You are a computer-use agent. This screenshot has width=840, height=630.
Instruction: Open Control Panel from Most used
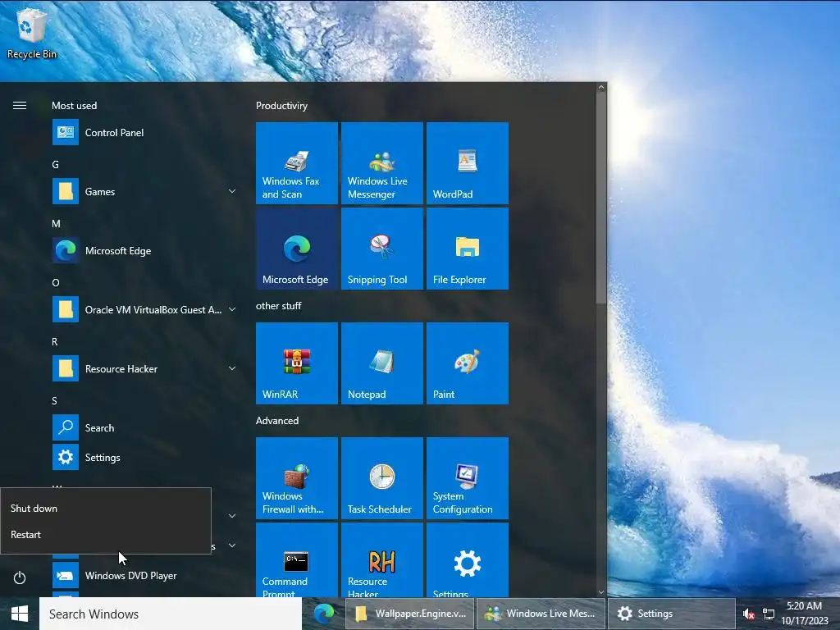pyautogui.click(x=144, y=132)
